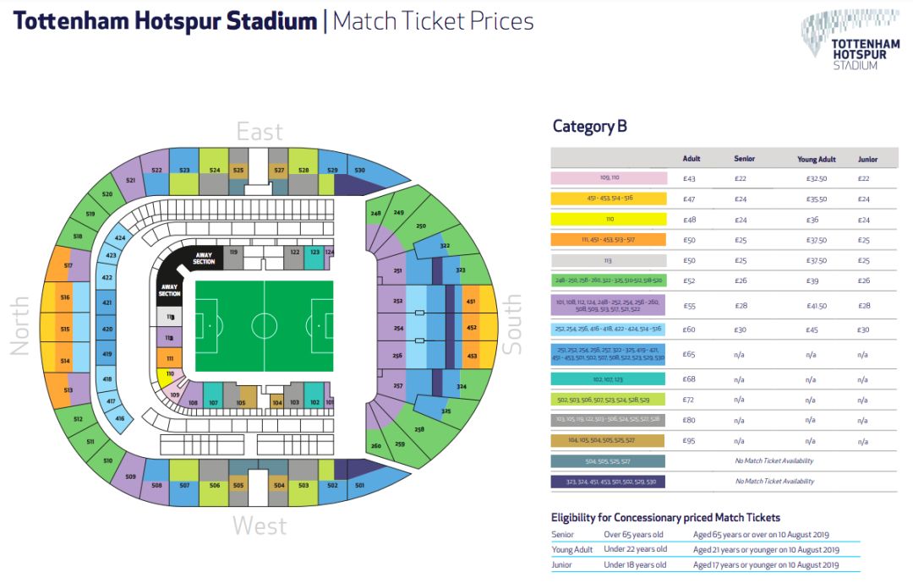
Task: Click the dark navy no-availability legend swatch
Action: coord(608,482)
